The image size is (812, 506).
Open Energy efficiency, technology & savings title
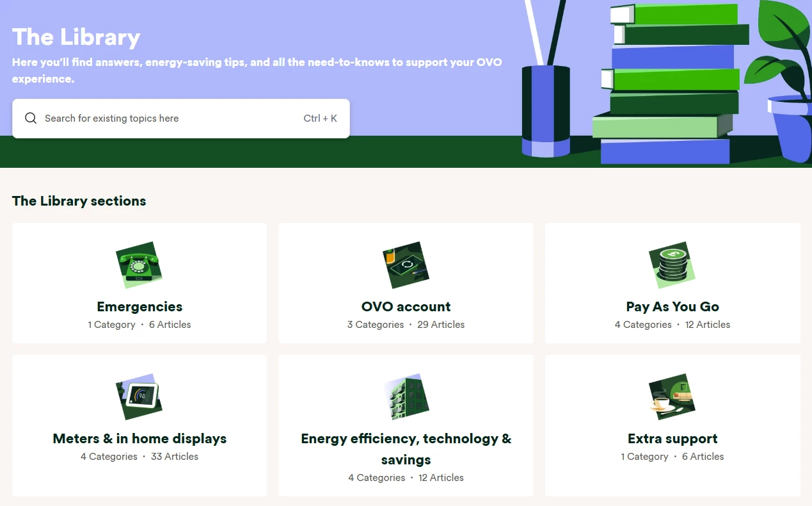point(406,449)
